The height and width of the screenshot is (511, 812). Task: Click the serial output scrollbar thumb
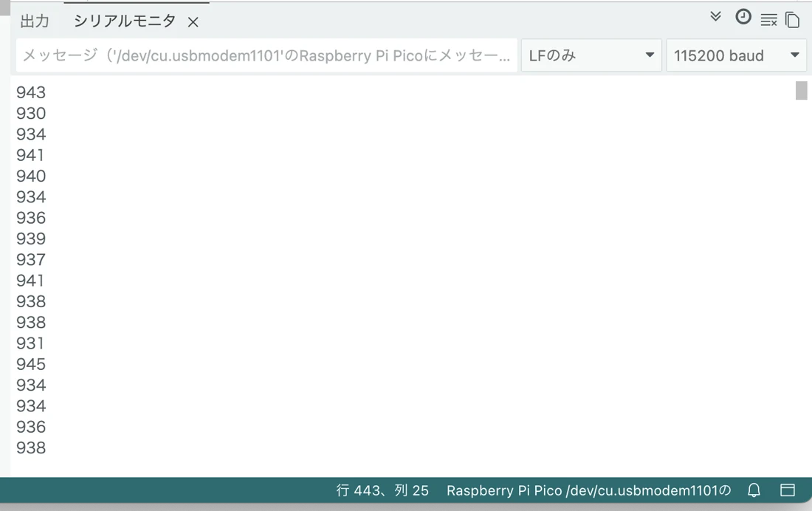coord(801,90)
